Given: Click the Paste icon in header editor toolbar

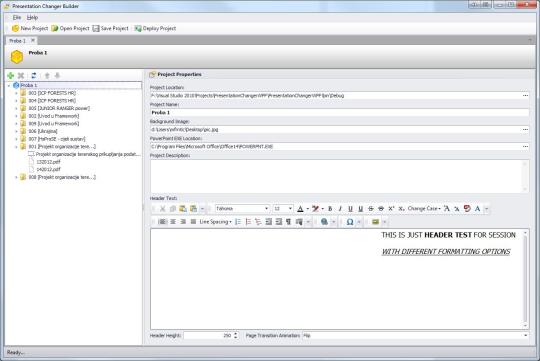Looking at the screenshot, I should click(183, 209).
